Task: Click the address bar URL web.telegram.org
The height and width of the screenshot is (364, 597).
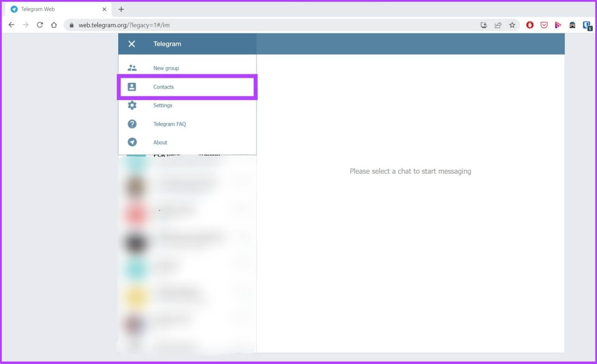Action: pos(124,25)
